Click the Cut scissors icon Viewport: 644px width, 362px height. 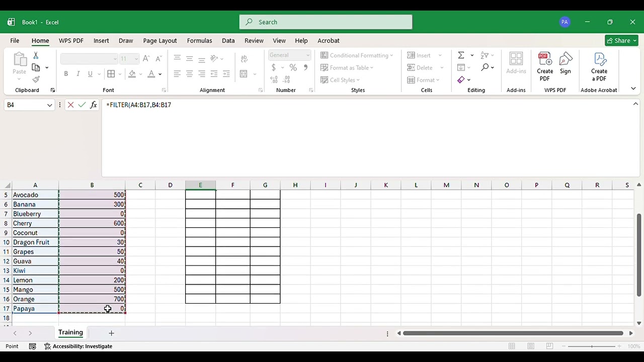point(36,55)
